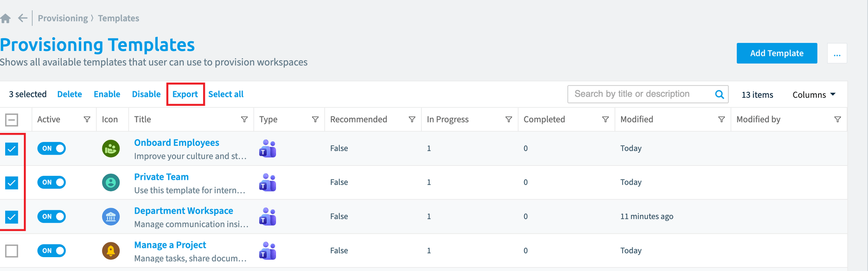Viewport: 868px width, 271px height.
Task: Open the Active column filter
Action: (87, 119)
